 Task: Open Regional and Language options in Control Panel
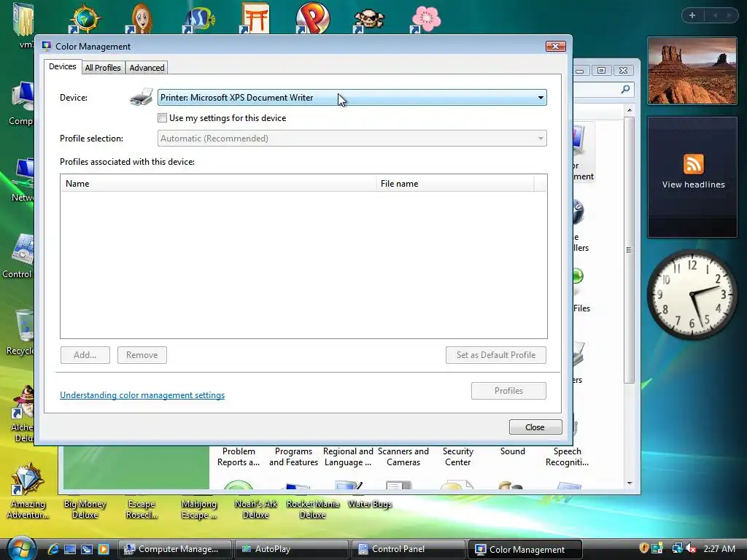[x=348, y=456]
